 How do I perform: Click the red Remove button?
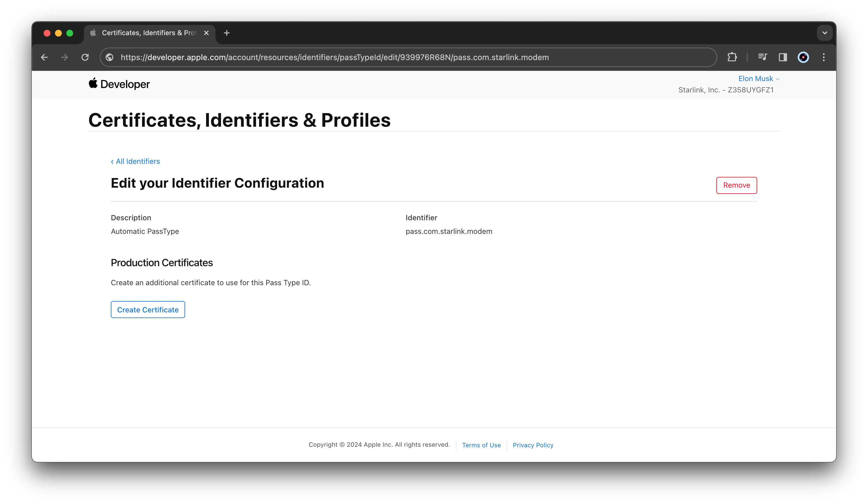click(x=736, y=185)
